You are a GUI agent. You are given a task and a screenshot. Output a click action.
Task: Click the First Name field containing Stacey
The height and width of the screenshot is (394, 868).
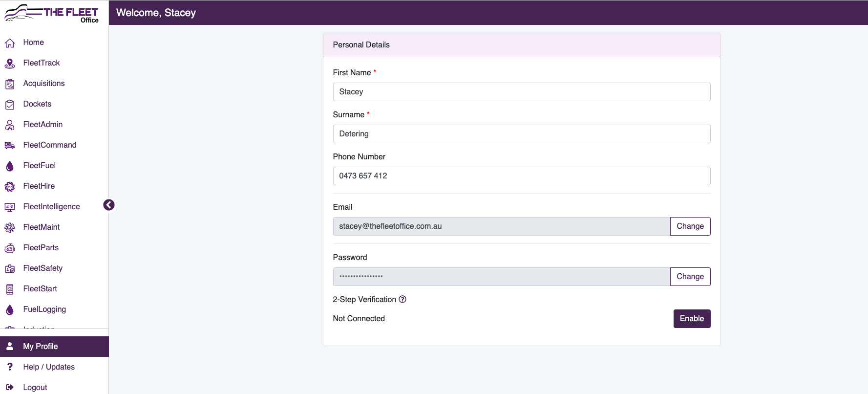[522, 92]
